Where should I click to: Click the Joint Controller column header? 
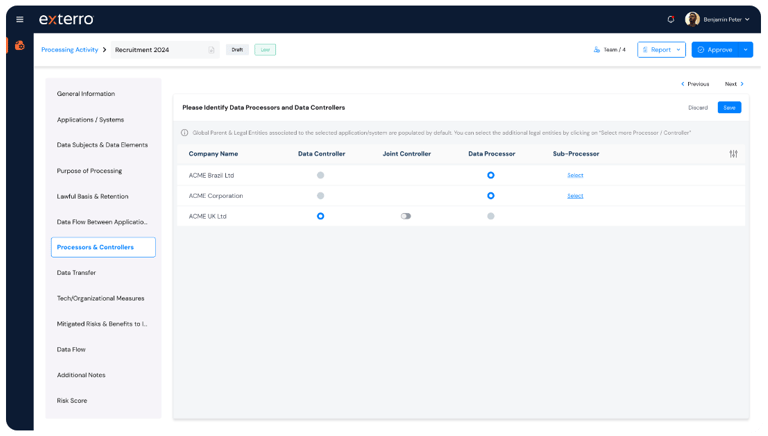[x=407, y=154]
